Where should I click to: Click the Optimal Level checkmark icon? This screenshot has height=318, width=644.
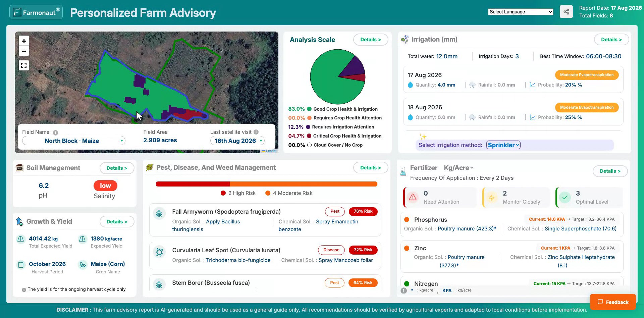(x=565, y=197)
